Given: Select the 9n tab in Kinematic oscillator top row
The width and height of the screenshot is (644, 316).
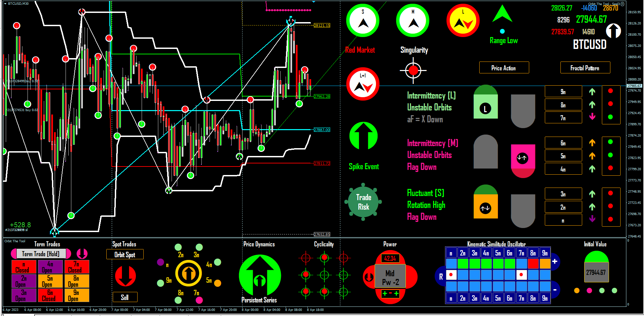Looking at the screenshot, I should (x=545, y=253).
